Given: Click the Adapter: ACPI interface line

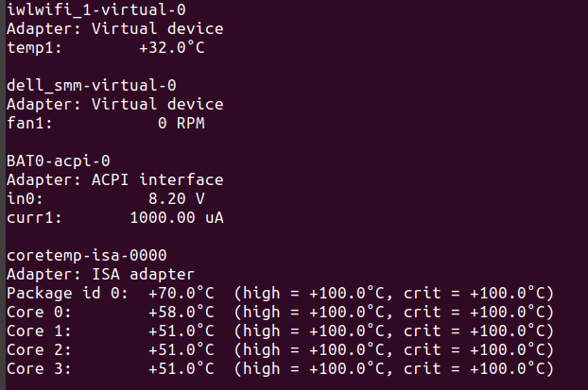Looking at the screenshot, I should click(114, 179).
